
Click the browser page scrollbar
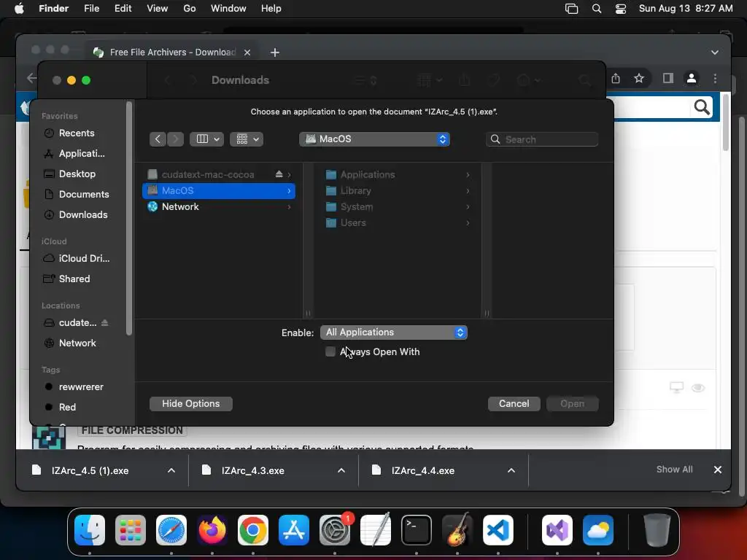coord(726,122)
